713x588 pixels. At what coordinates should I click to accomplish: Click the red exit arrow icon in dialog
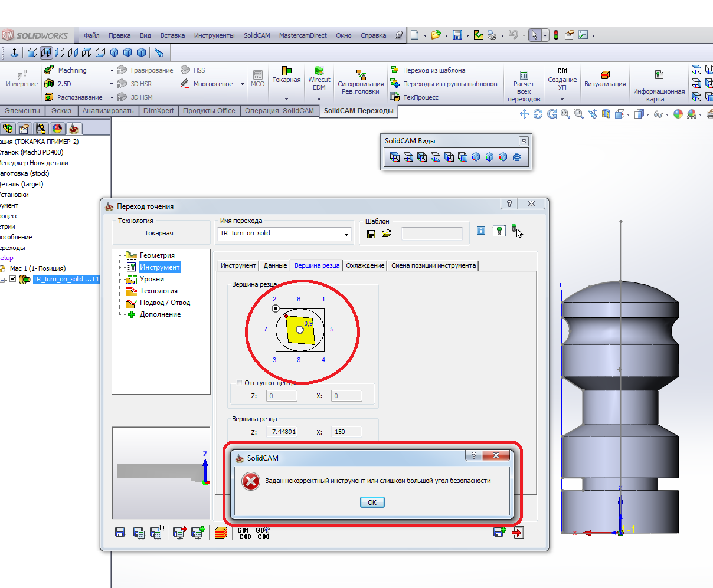tap(518, 533)
